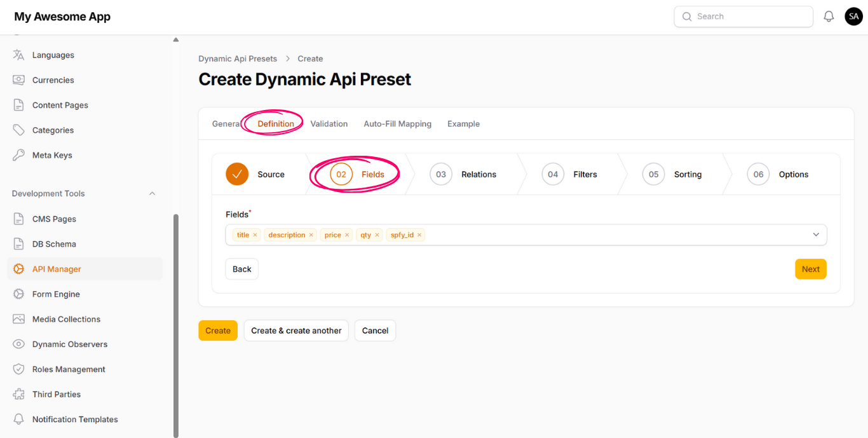The height and width of the screenshot is (438, 868).
Task: Click the Third Parties puzzle icon
Action: coord(18,394)
